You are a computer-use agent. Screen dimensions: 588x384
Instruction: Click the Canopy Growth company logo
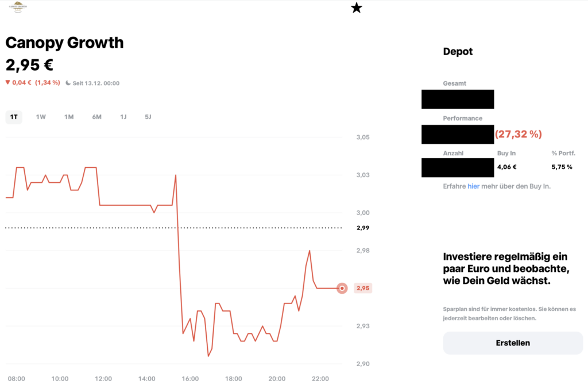click(x=18, y=7)
